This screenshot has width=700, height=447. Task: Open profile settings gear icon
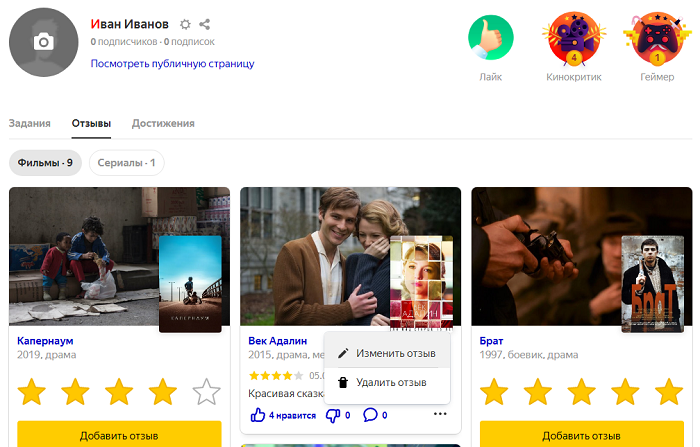click(x=185, y=24)
